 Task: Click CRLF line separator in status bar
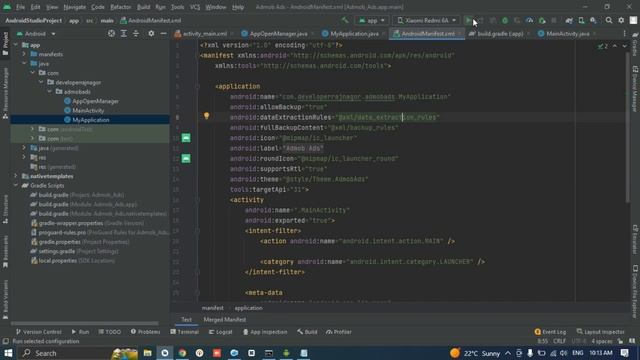pyautogui.click(x=560, y=341)
